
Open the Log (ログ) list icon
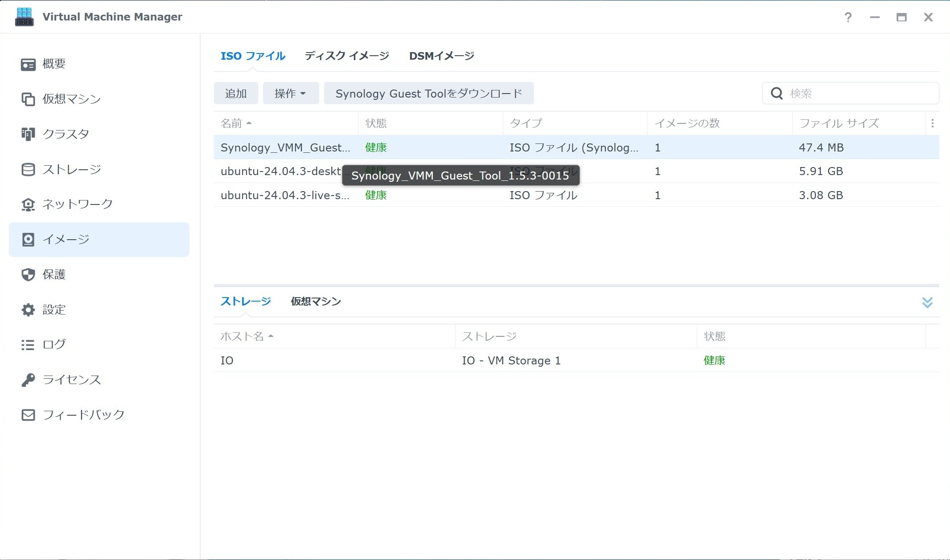[28, 345]
